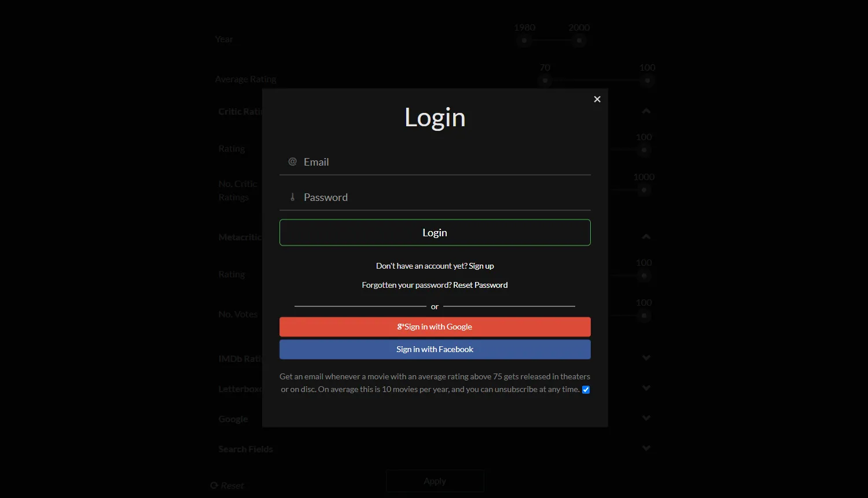Click the No. Votes label

(238, 314)
